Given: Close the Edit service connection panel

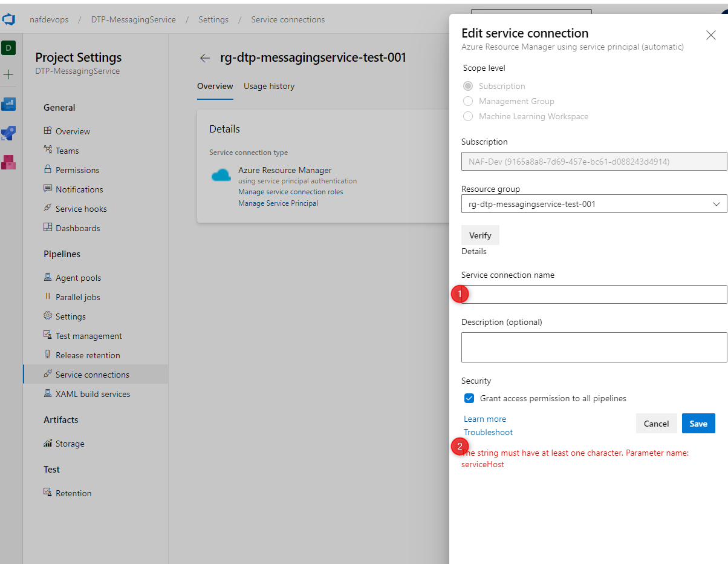Looking at the screenshot, I should coord(711,35).
